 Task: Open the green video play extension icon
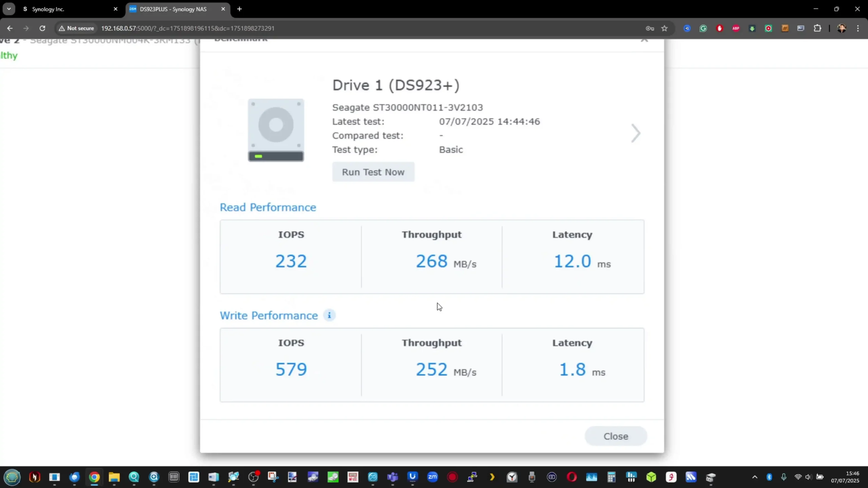coord(768,28)
